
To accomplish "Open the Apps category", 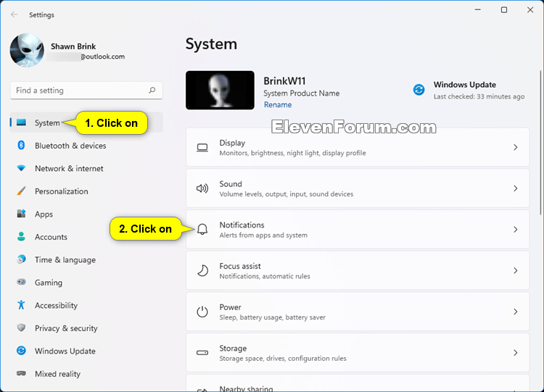I will pyautogui.click(x=86, y=214).
